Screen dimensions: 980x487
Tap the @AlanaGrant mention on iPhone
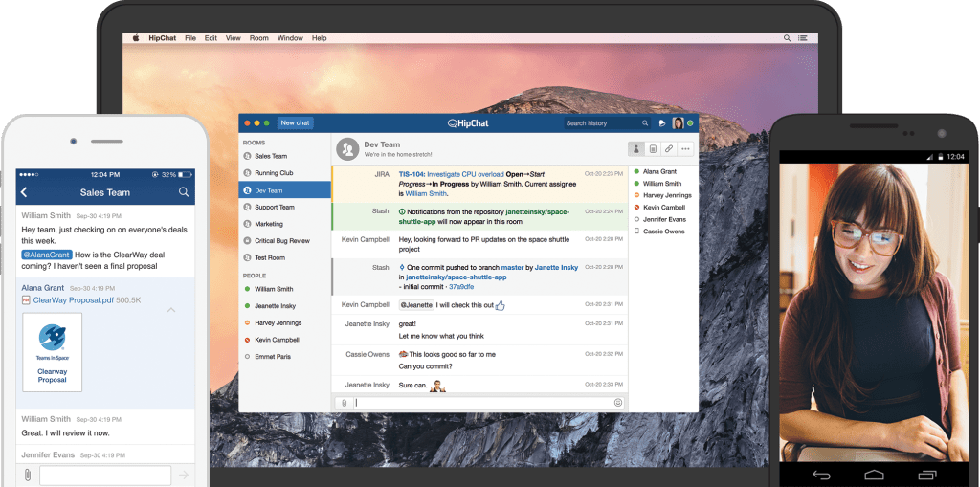coord(47,255)
